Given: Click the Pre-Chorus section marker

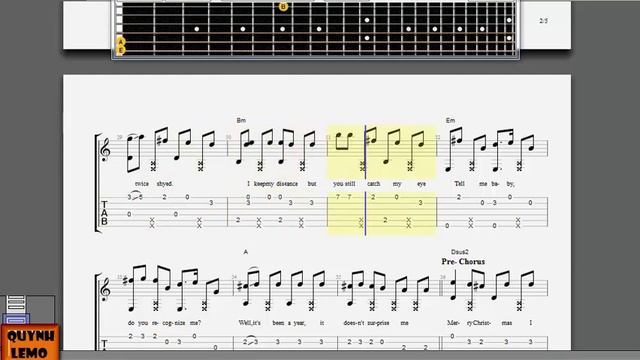Looking at the screenshot, I should tap(463, 262).
